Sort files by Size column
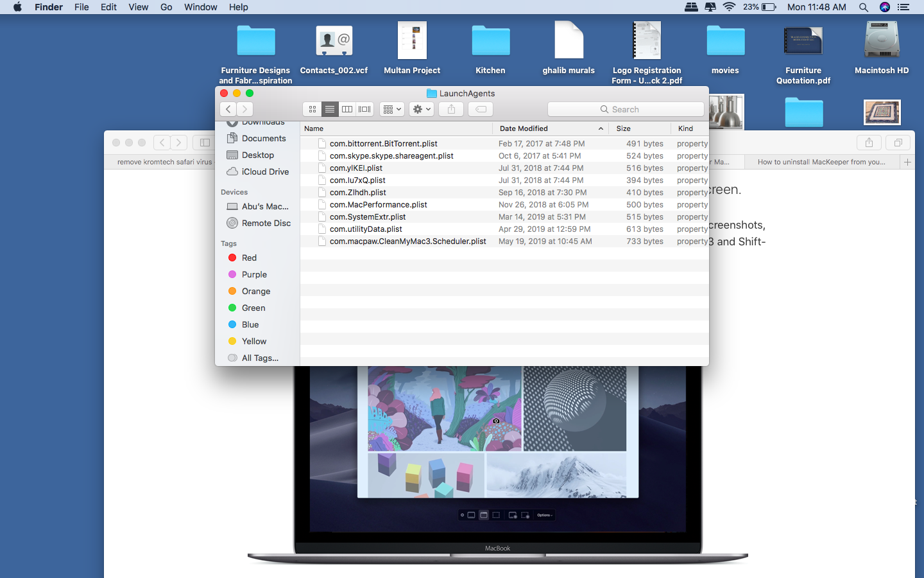 (640, 128)
